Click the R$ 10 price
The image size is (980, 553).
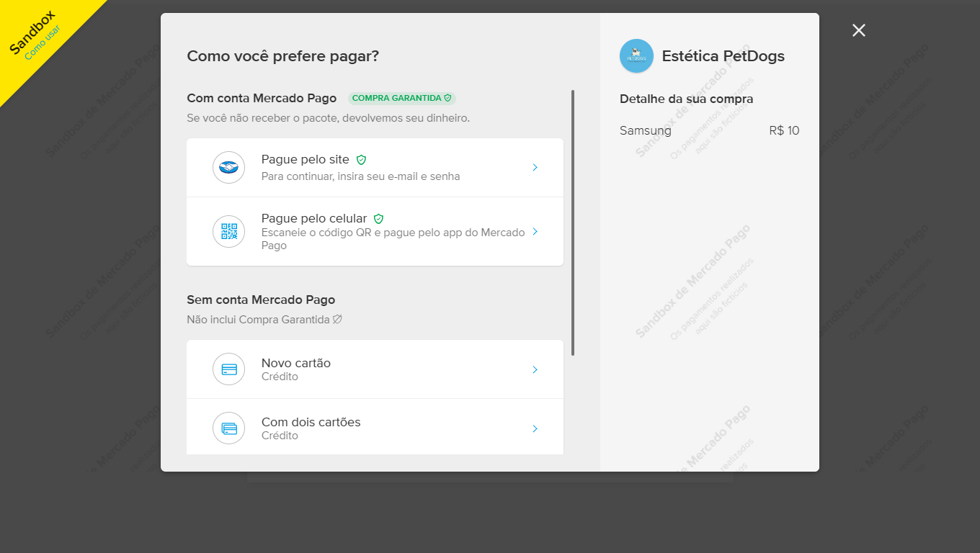point(784,131)
